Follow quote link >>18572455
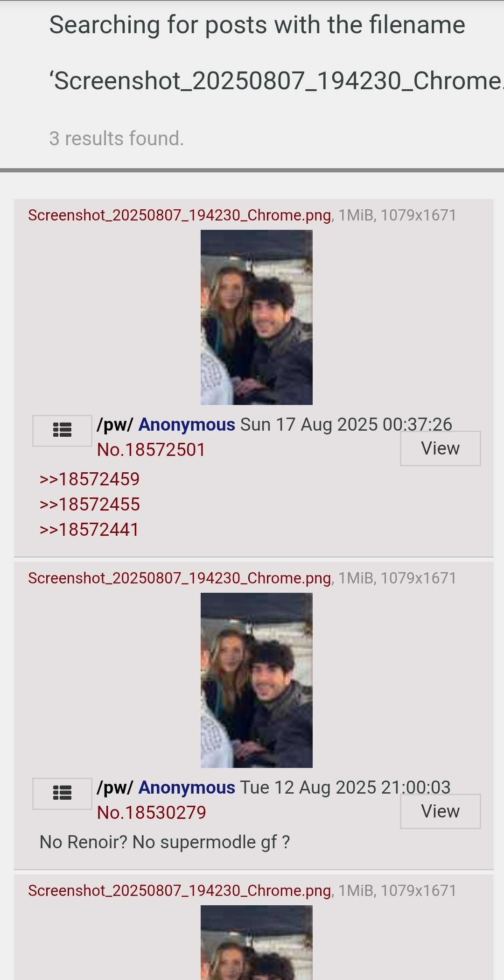Viewport: 504px width, 980px height. pos(90,504)
